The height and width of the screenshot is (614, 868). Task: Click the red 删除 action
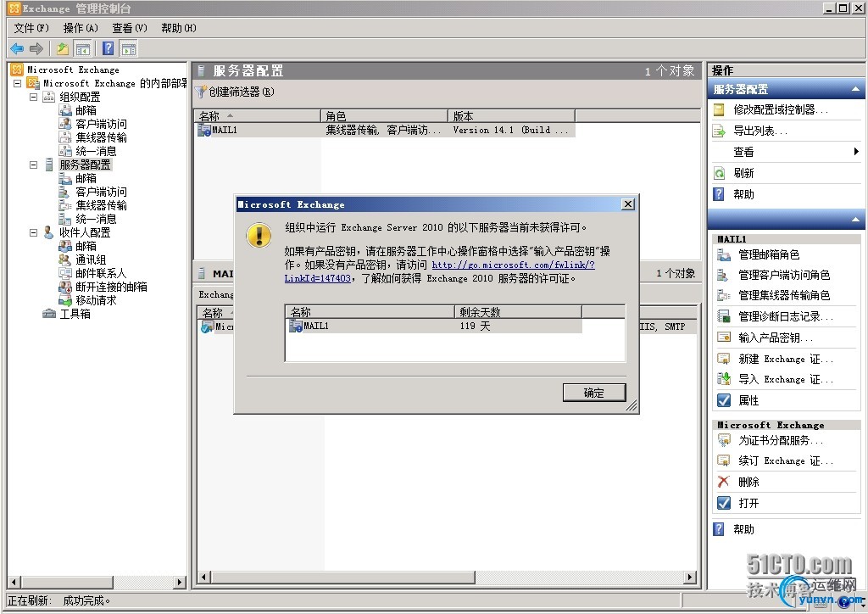click(x=748, y=483)
